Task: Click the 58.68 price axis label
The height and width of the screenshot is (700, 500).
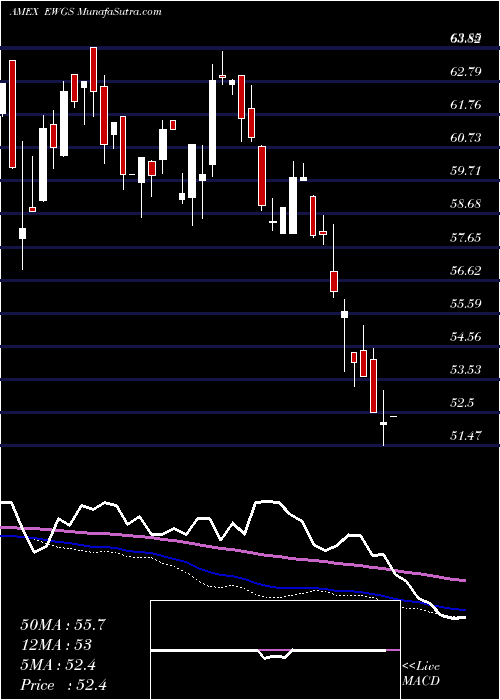Action: point(466,204)
